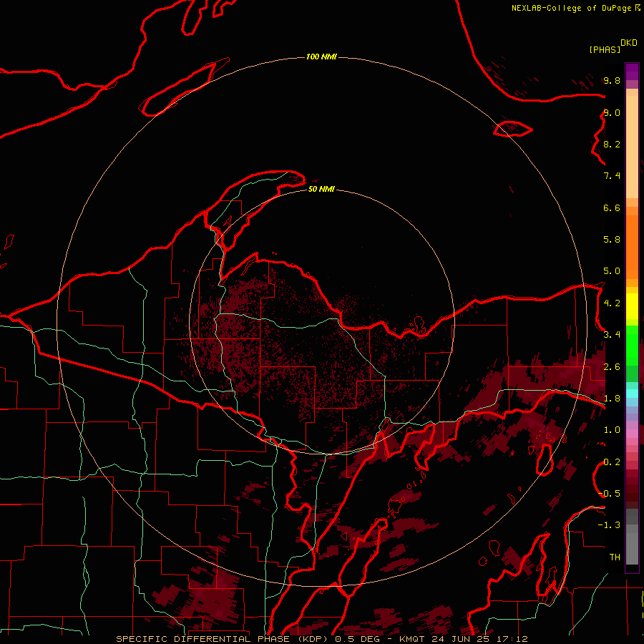Click the -0.5 scale value
Viewport: 644px width, 644px height.
click(610, 493)
